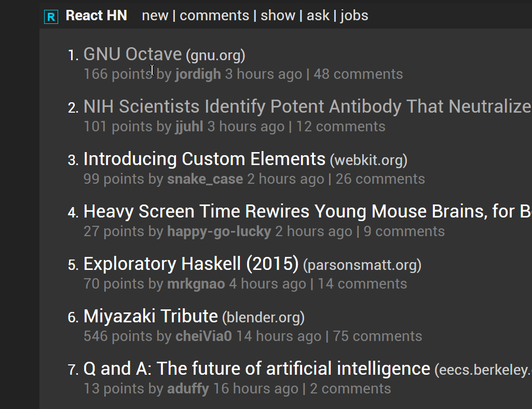
Task: Open the ask section
Action: point(318,16)
